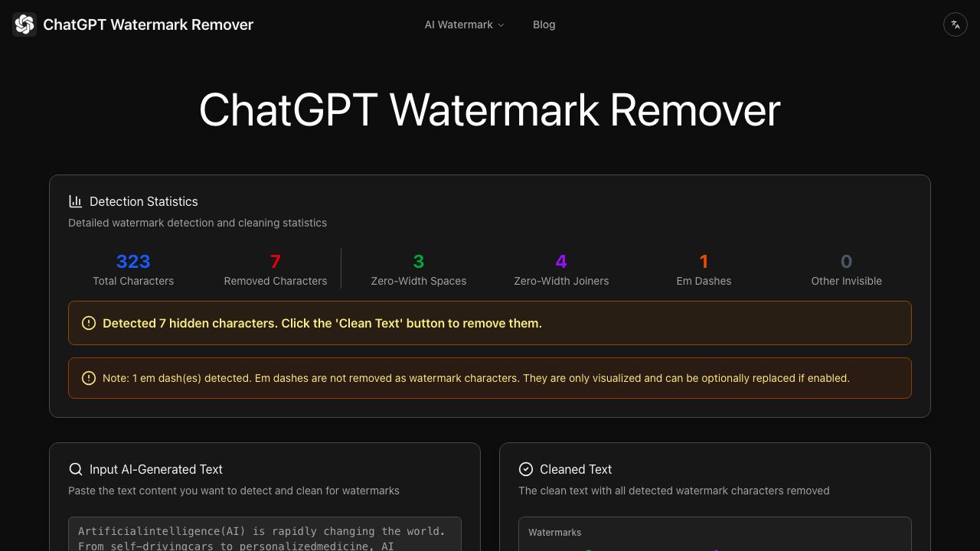Click the 0 Other Invisible count
The image size is (980, 551).
[846, 262]
